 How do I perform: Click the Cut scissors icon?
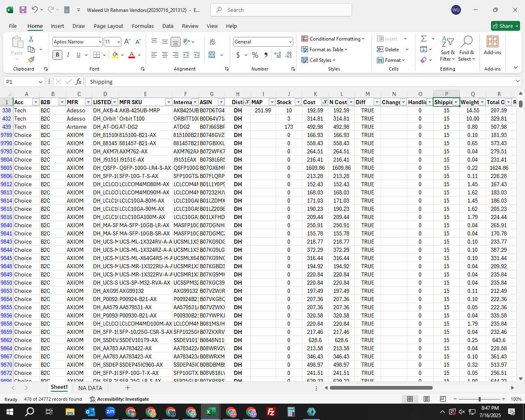pyautogui.click(x=31, y=39)
